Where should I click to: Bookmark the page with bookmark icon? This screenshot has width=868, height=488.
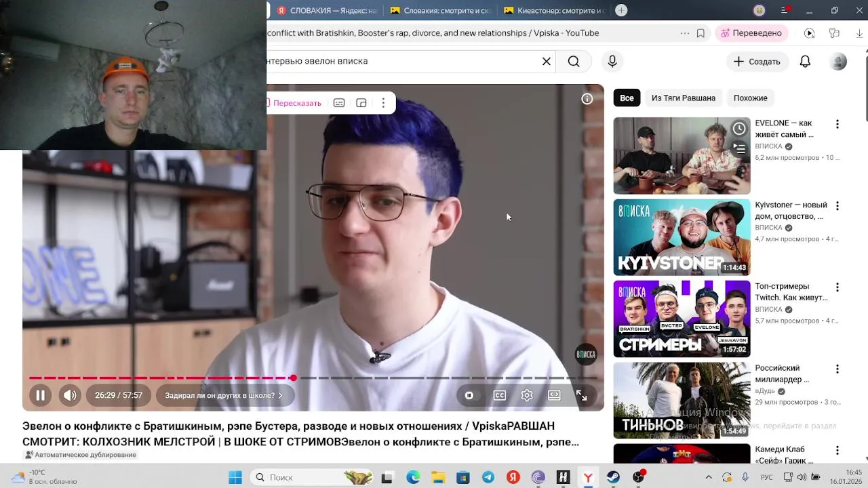(701, 33)
